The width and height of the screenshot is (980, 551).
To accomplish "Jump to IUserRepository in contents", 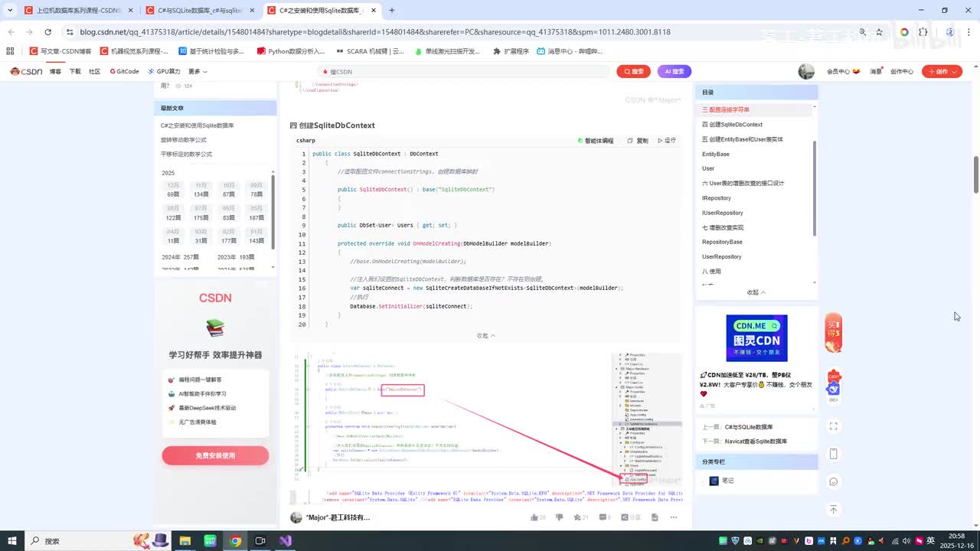I will (723, 213).
